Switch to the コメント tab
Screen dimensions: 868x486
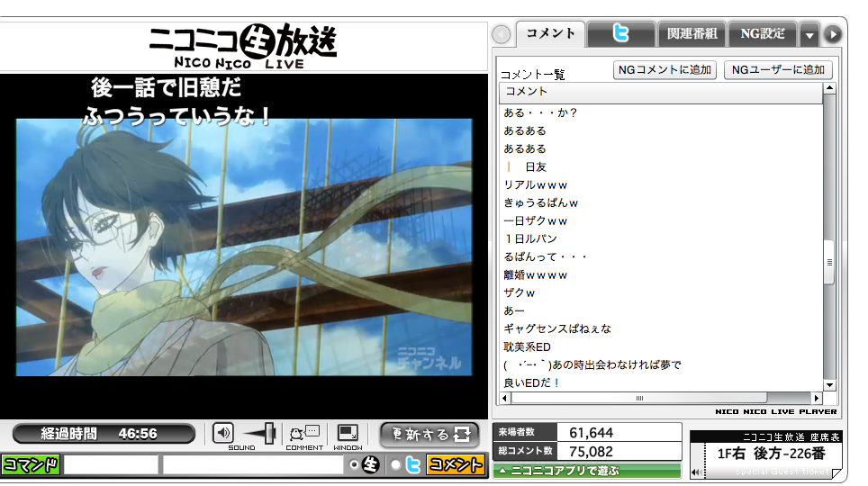pyautogui.click(x=550, y=33)
